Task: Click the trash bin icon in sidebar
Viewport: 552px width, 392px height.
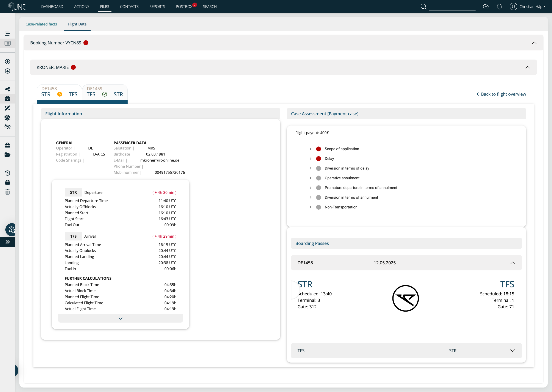Action: [8, 192]
